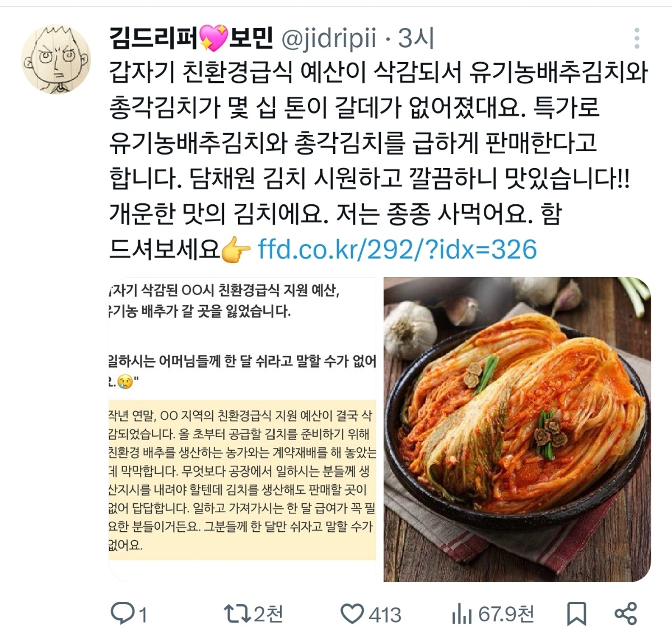This screenshot has height=641, width=672.
Task: Open the left text screenshot image
Action: (x=242, y=429)
